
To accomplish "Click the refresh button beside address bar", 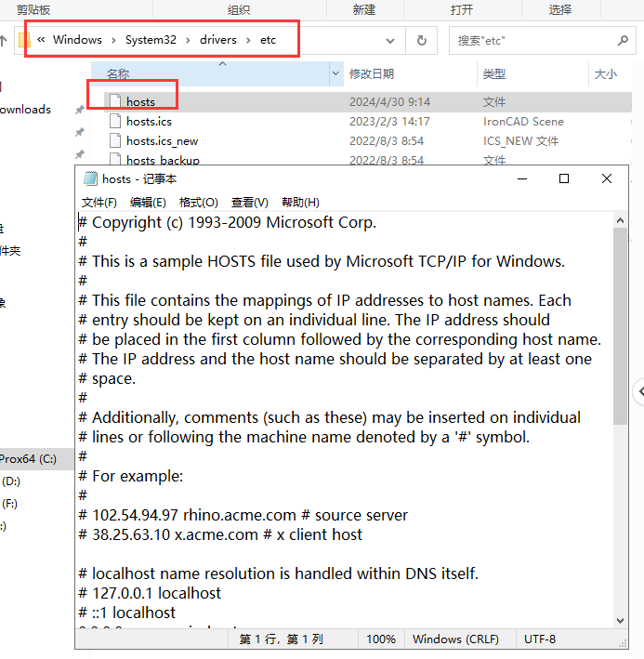I will (421, 41).
